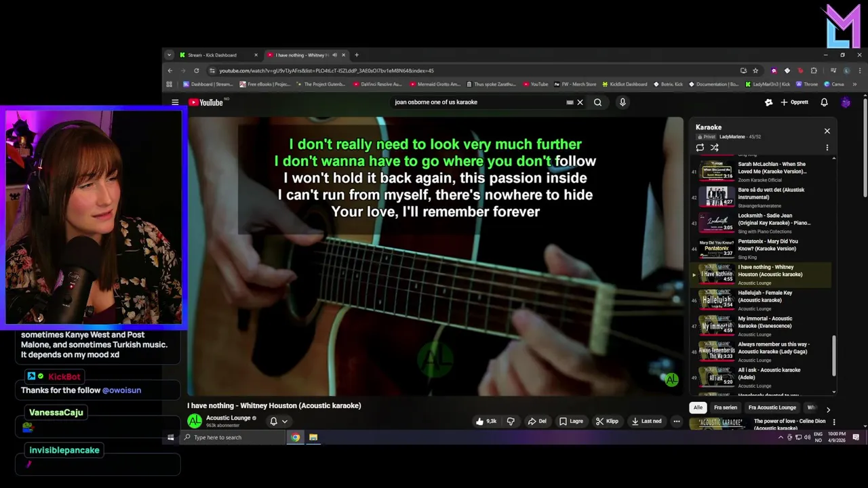This screenshot has width=868, height=488.
Task: Open Acoustic Lounge channel name link
Action: 229,418
